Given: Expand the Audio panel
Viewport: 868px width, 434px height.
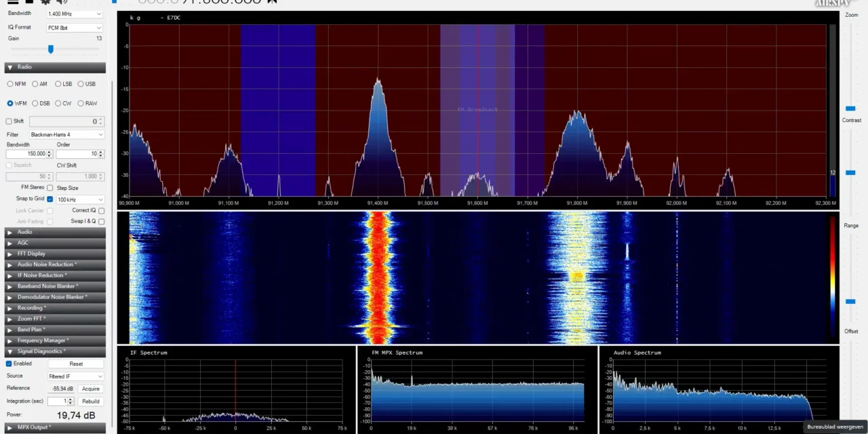Looking at the screenshot, I should pyautogui.click(x=55, y=232).
